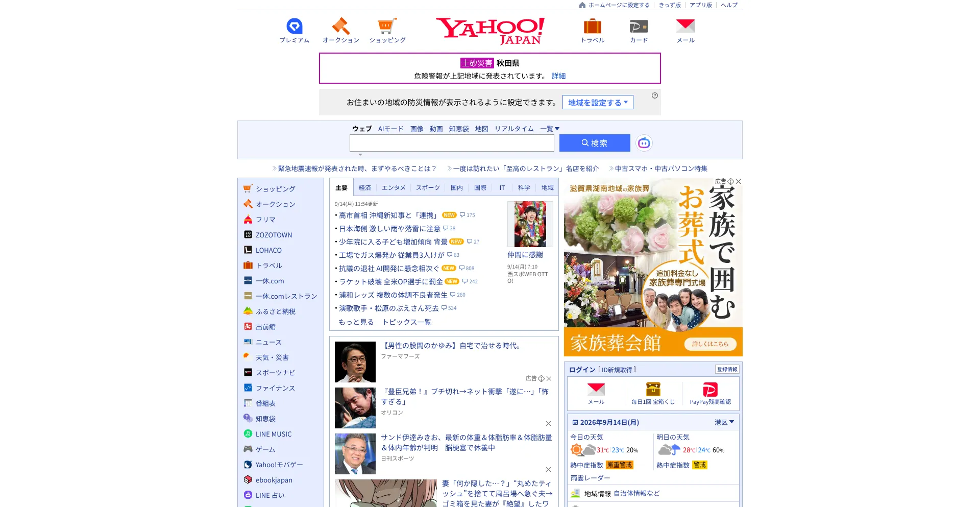Expand search history arrow below search box

360,154
